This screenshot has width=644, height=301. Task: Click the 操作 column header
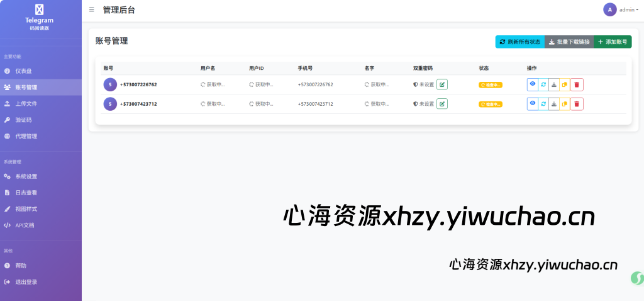[532, 68]
